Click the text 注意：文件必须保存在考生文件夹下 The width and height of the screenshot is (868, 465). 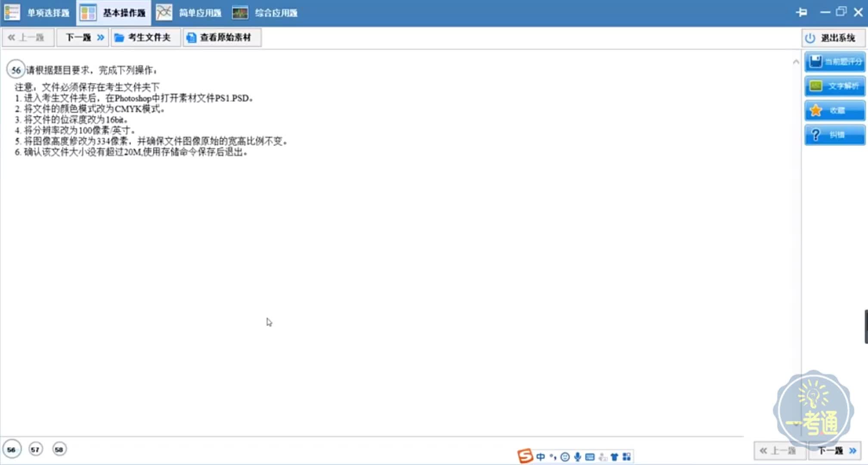[87, 87]
